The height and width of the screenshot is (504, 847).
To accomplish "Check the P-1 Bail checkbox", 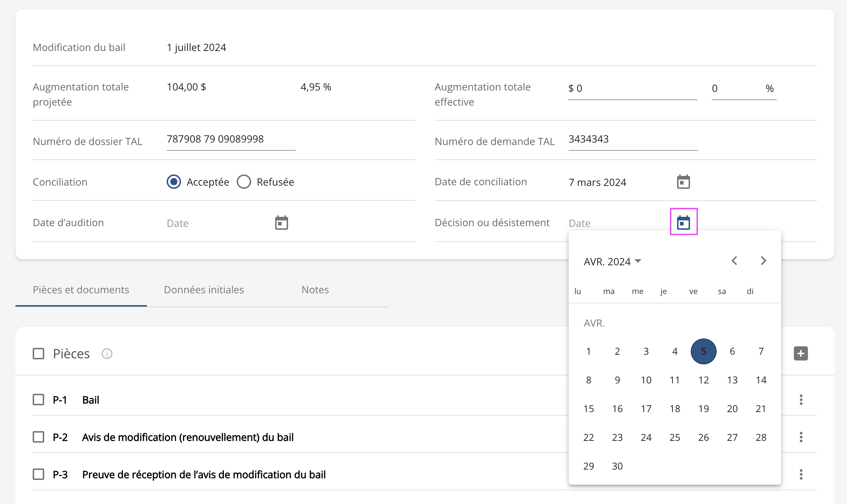I will 38,400.
